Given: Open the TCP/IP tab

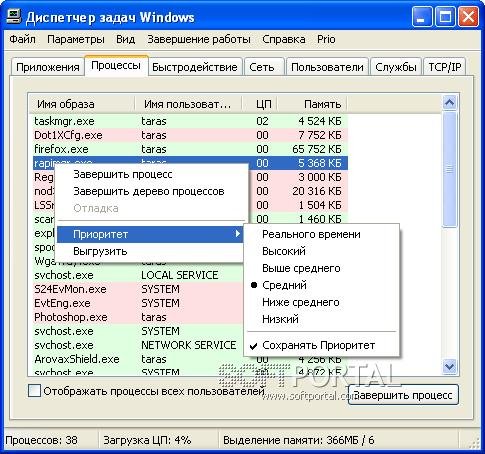Looking at the screenshot, I should pos(445,67).
